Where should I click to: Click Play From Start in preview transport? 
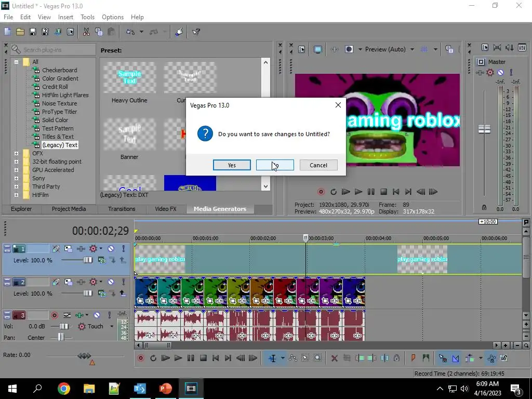pyautogui.click(x=345, y=192)
